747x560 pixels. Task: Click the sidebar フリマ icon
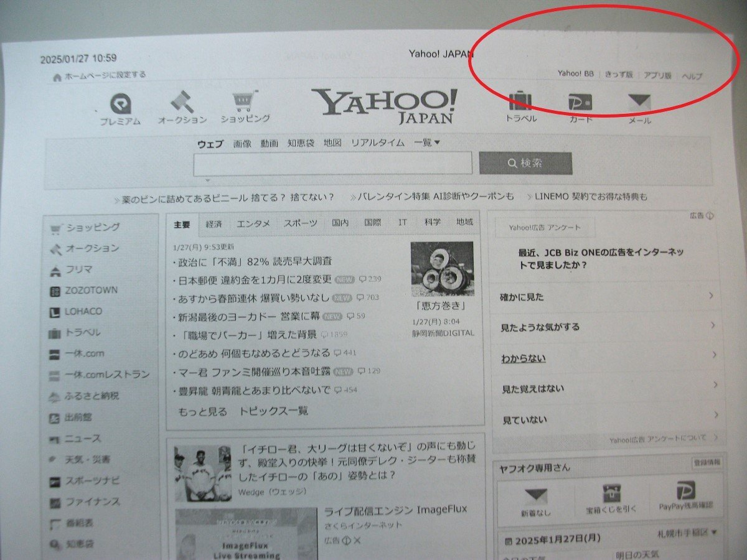[55, 271]
